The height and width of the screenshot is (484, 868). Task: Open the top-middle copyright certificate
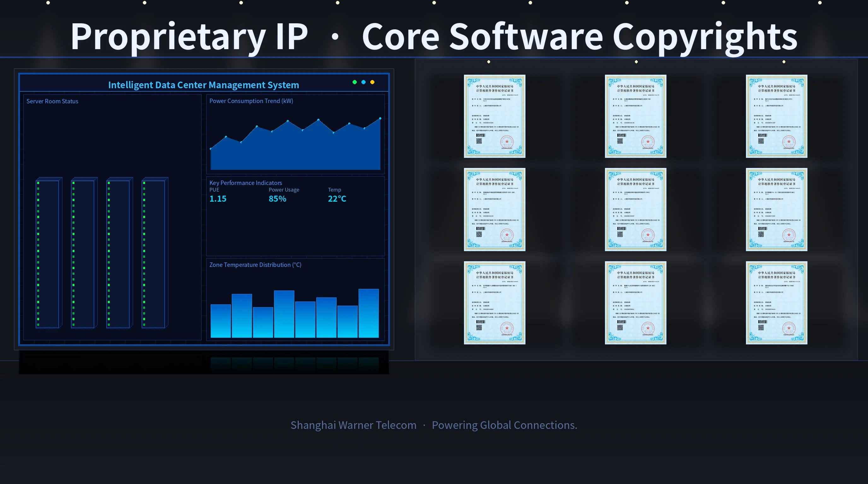[x=636, y=116]
